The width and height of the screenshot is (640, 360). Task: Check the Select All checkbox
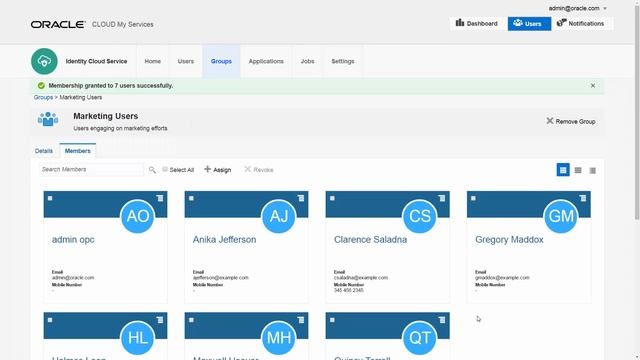(x=164, y=169)
